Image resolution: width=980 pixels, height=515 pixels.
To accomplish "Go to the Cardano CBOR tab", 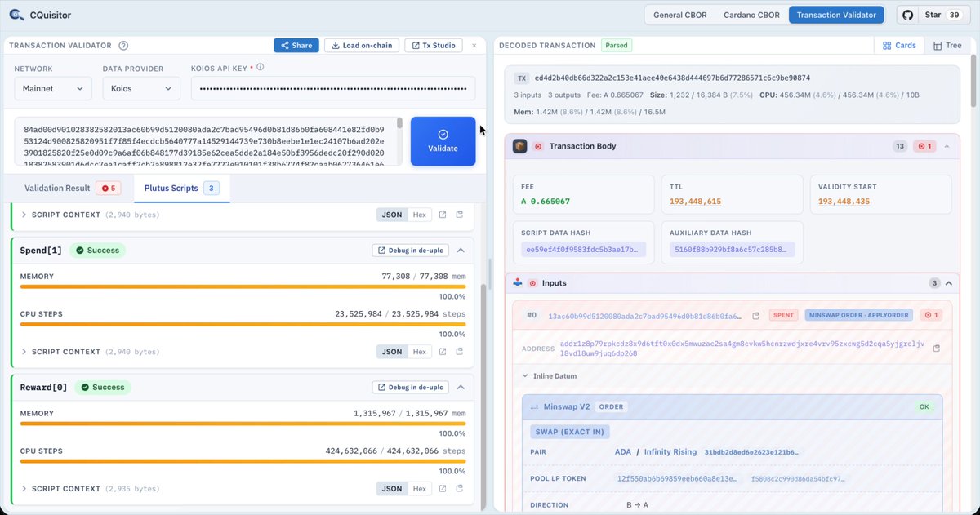I will click(x=751, y=15).
